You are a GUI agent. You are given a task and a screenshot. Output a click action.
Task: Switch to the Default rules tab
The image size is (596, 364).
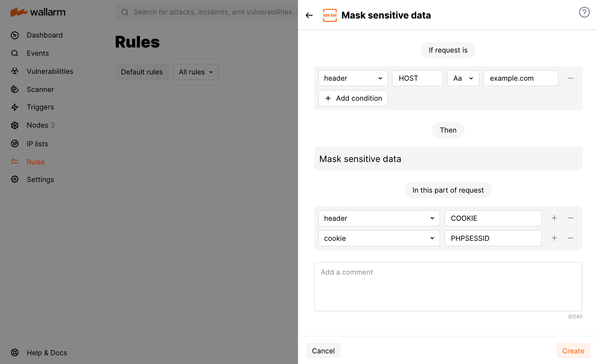click(x=142, y=72)
